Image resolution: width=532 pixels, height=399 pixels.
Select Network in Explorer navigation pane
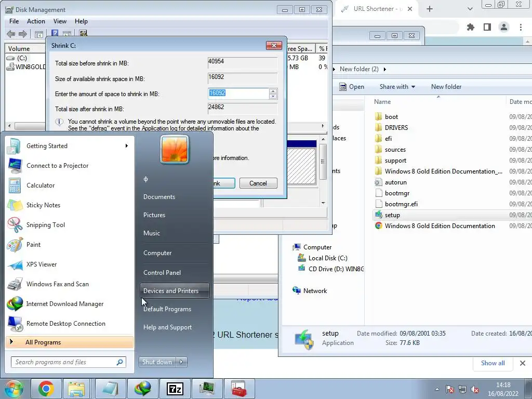[x=315, y=291]
